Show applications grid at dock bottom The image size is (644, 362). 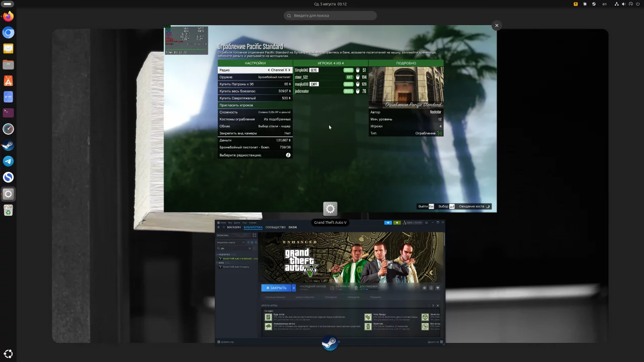point(8,353)
